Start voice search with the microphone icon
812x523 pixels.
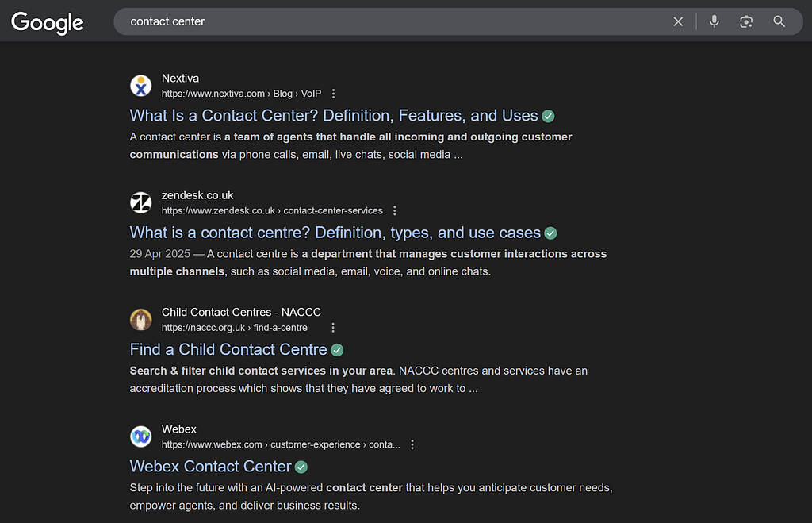coord(714,21)
